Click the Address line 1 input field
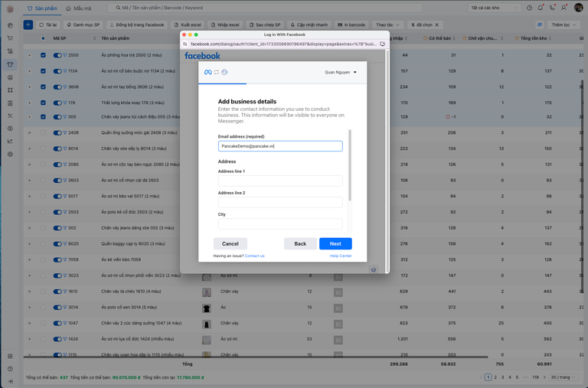 (x=280, y=181)
